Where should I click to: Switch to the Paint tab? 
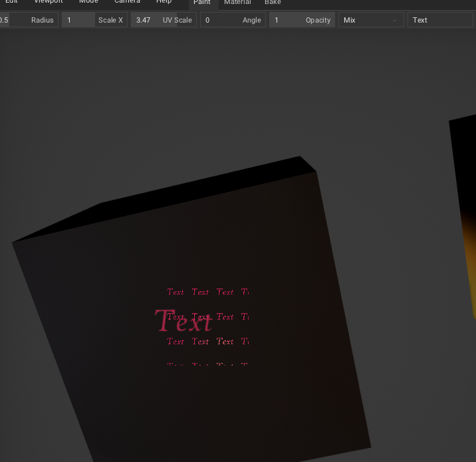202,3
